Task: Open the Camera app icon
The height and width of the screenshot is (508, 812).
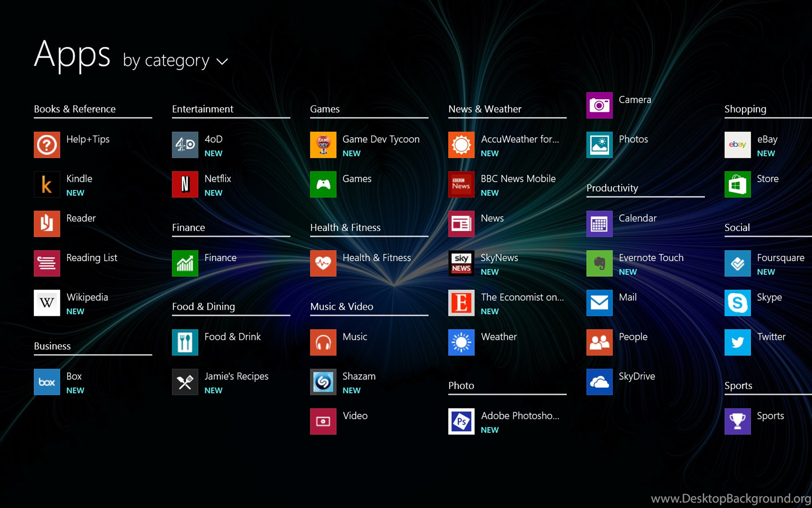Action: coord(600,105)
